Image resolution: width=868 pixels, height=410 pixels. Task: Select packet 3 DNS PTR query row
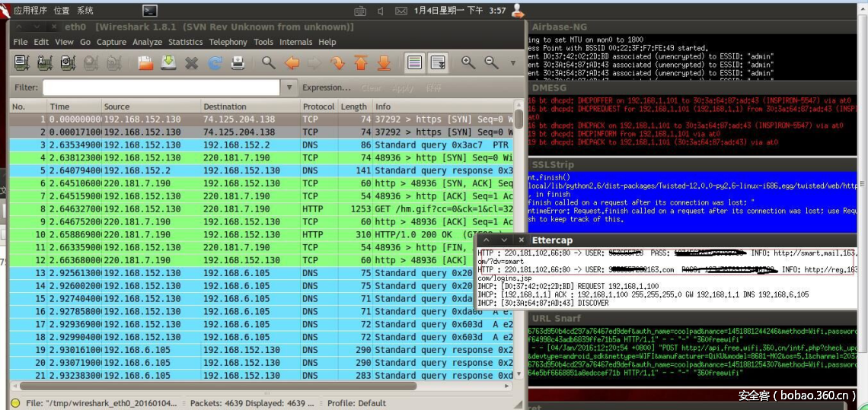point(261,145)
